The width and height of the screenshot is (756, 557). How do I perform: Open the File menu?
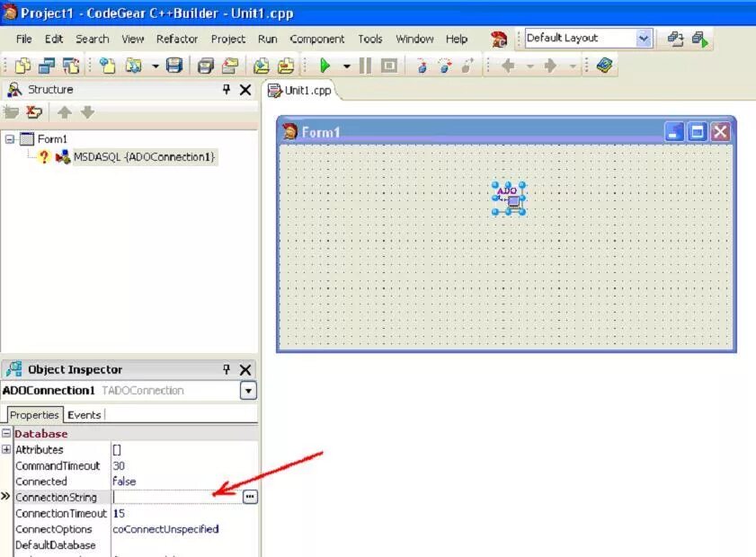(x=24, y=39)
